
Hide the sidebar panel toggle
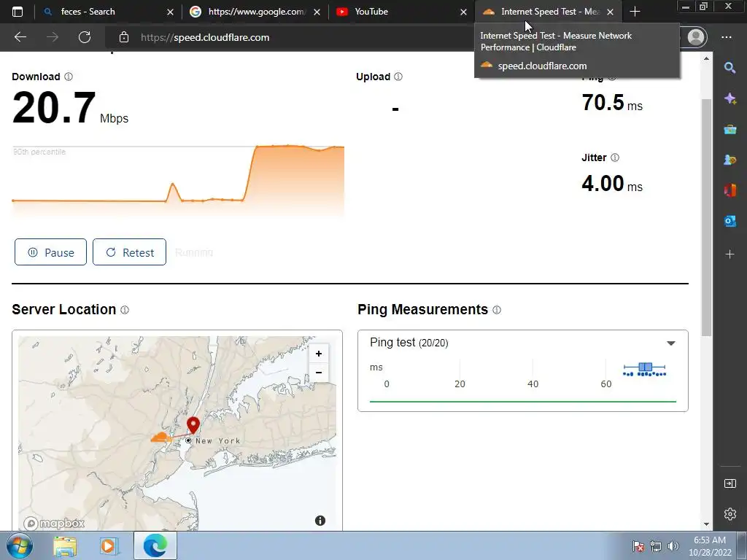[729, 484]
